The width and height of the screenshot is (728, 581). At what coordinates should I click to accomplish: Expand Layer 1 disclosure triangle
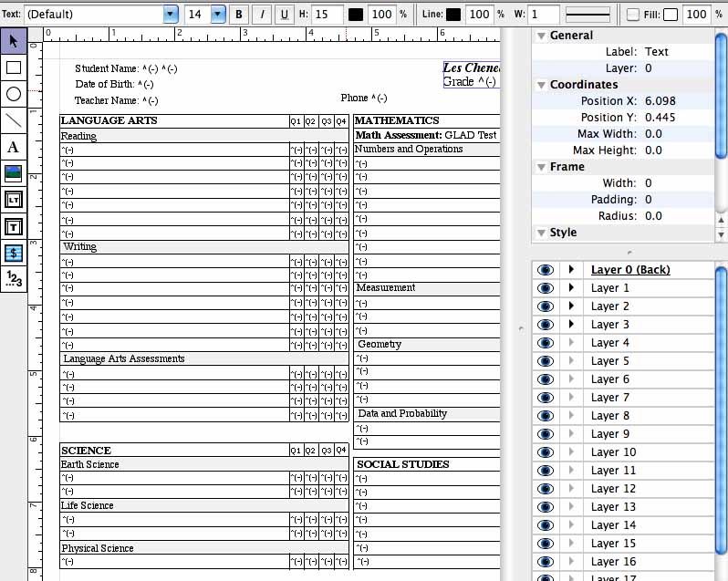[x=571, y=287]
